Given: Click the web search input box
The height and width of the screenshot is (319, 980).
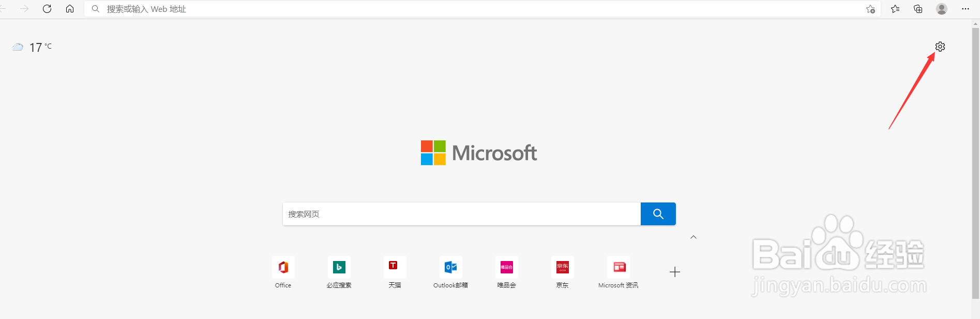Looking at the screenshot, I should tap(461, 214).
